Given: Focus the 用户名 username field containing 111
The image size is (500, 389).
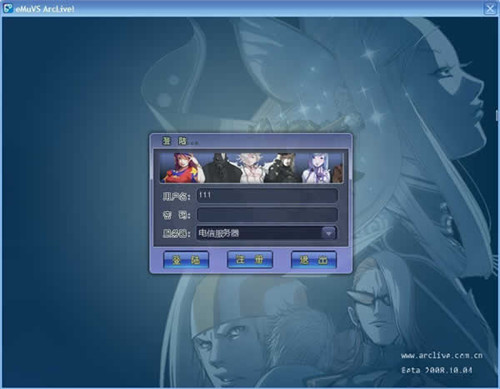Looking at the screenshot, I should [x=267, y=196].
